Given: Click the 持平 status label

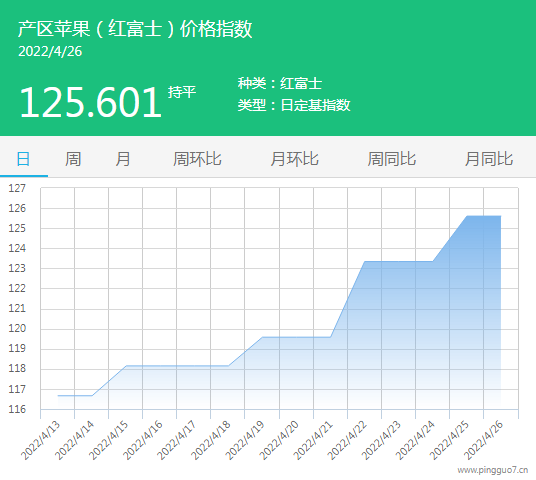Looking at the screenshot, I should point(182,92).
